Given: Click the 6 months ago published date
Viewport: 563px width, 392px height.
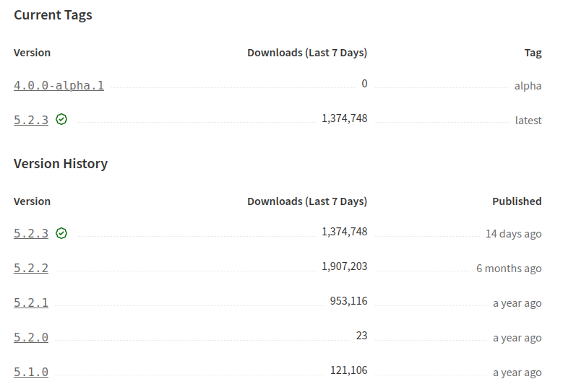Looking at the screenshot, I should click(509, 269).
